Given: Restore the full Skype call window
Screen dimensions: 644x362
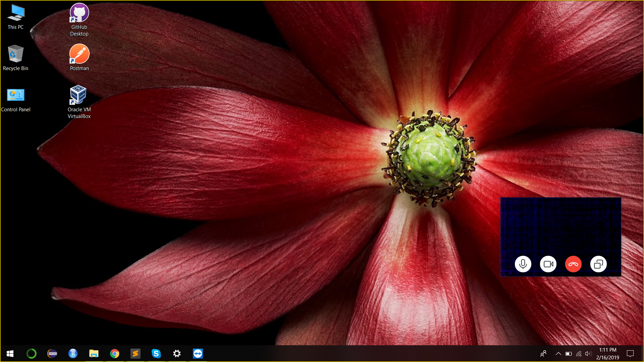Looking at the screenshot, I should pyautogui.click(x=598, y=264).
